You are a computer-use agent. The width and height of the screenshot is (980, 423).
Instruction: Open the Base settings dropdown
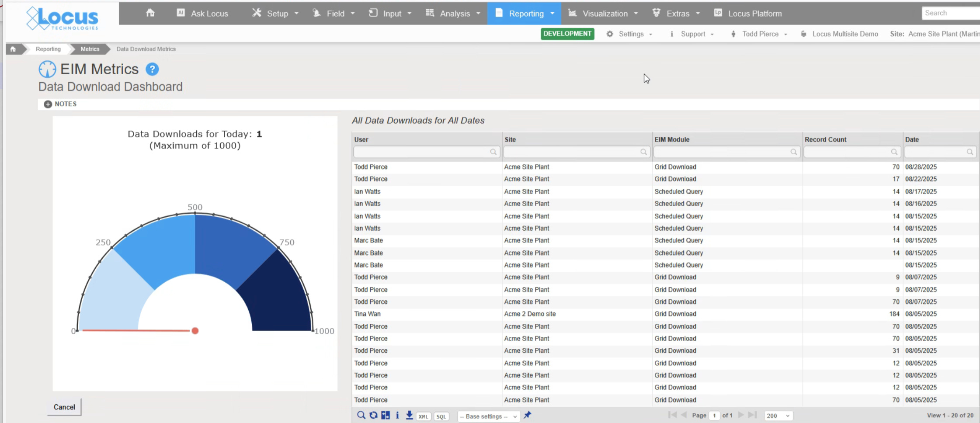[x=488, y=416]
